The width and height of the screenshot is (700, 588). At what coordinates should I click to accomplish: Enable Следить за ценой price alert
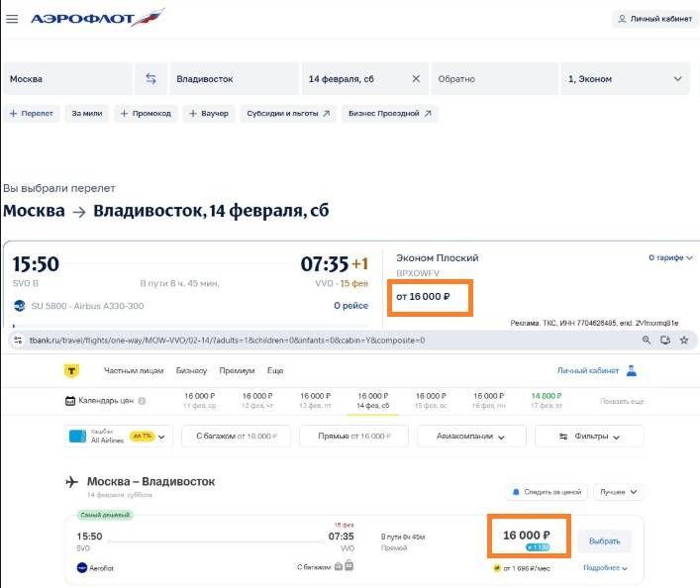click(548, 492)
